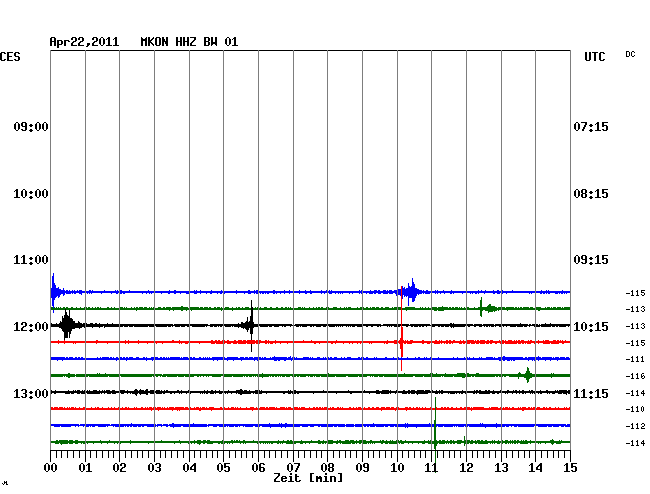This screenshot has height=494, width=650.
Task: Click the UTC column header
Action: [x=594, y=57]
